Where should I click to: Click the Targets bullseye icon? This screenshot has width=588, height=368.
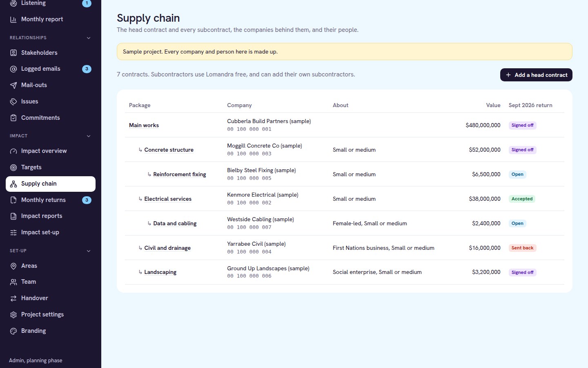[x=13, y=167]
